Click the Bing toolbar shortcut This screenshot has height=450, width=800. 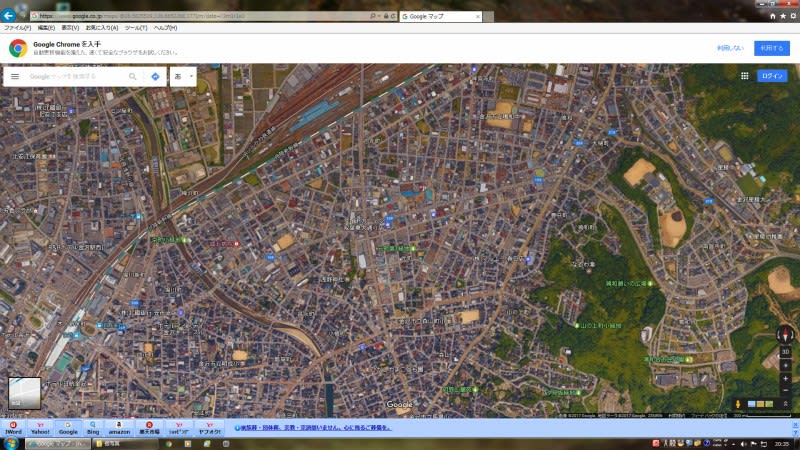pos(93,428)
